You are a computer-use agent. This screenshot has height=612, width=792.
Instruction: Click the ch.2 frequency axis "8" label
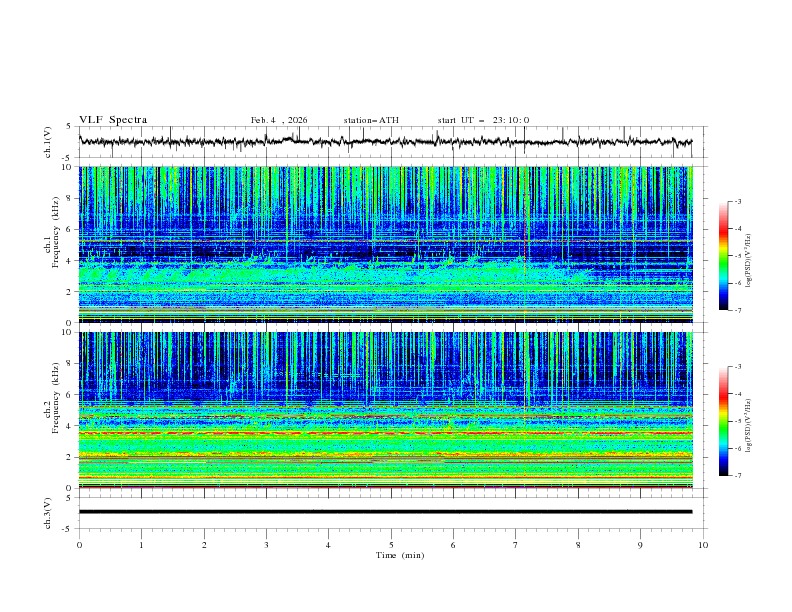70,364
